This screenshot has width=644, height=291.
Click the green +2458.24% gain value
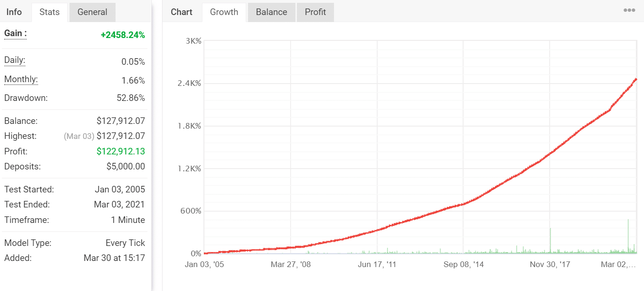pos(123,33)
